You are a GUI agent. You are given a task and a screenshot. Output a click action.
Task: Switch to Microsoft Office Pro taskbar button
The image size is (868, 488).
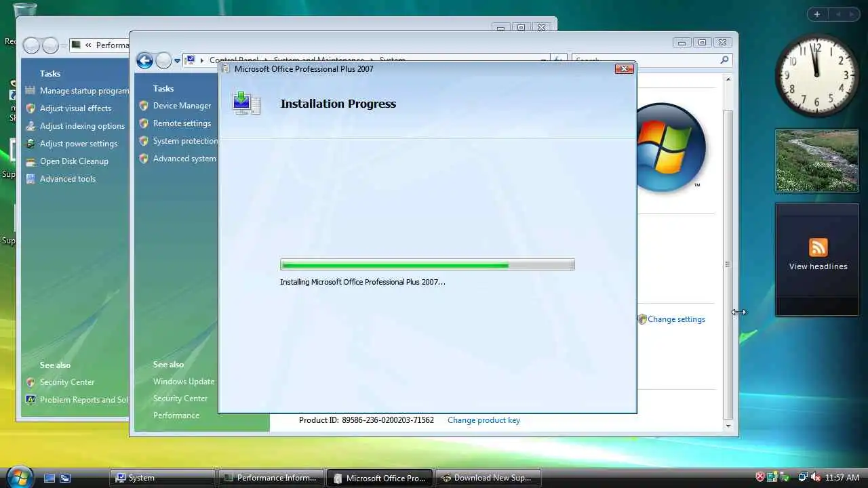(x=380, y=478)
